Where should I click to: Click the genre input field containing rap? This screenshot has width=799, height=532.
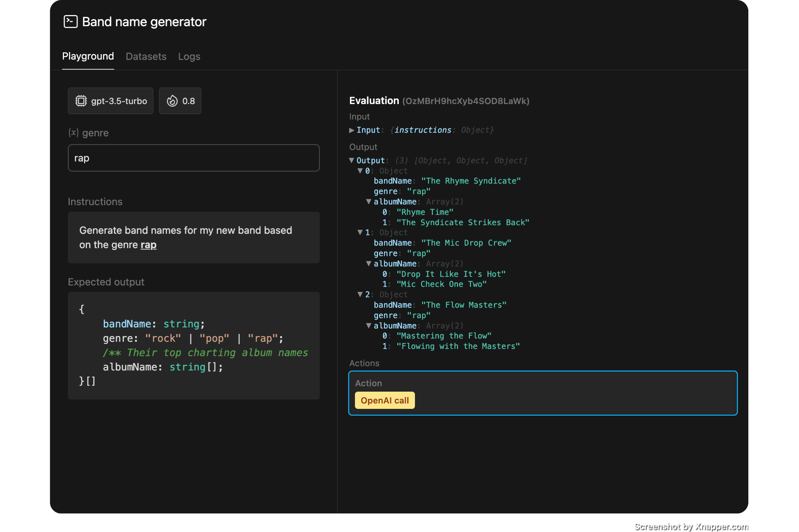[194, 158]
